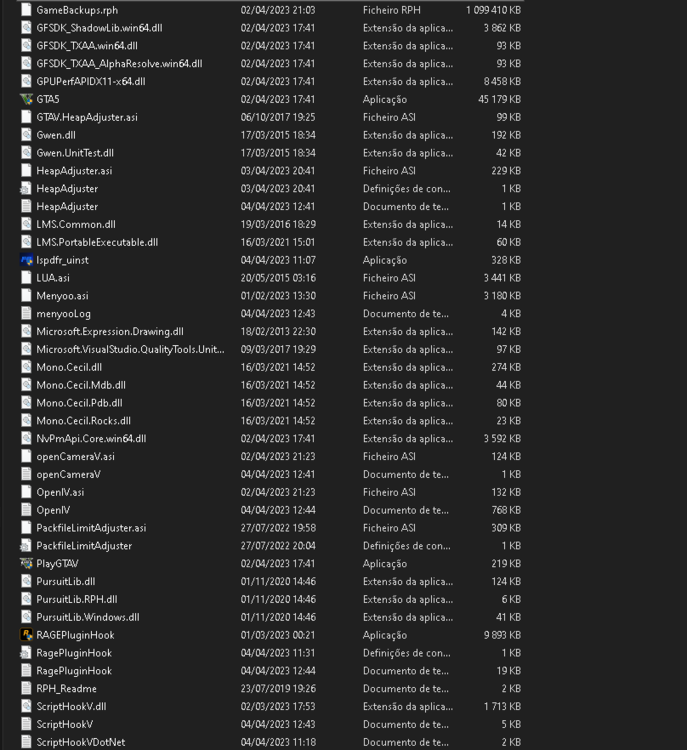Image resolution: width=687 pixels, height=750 pixels.
Task: Select the PursuitLib.RPH.dll file name
Action: tap(77, 599)
